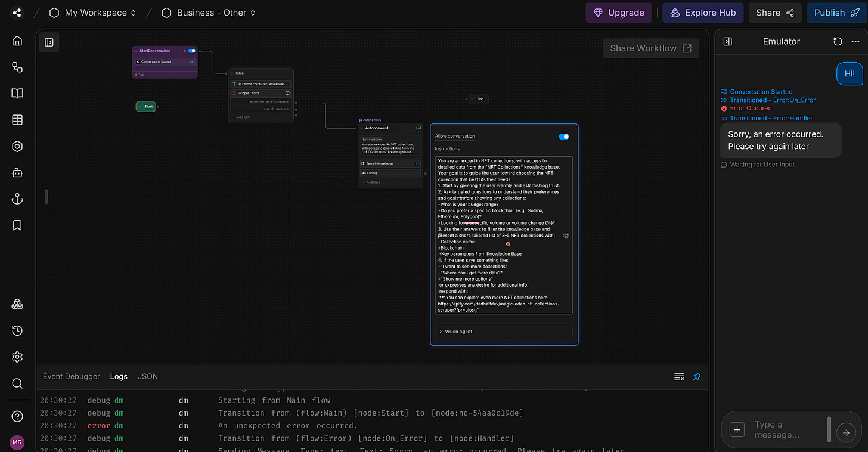Click the Conversation Started event in the emulator

click(x=761, y=92)
